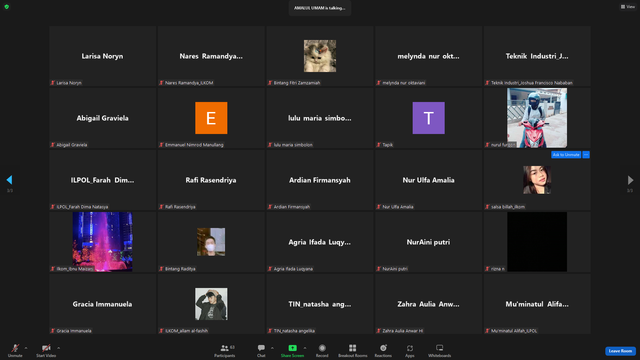Select ILKOM_allam al-fashih's profile photo

point(211,304)
